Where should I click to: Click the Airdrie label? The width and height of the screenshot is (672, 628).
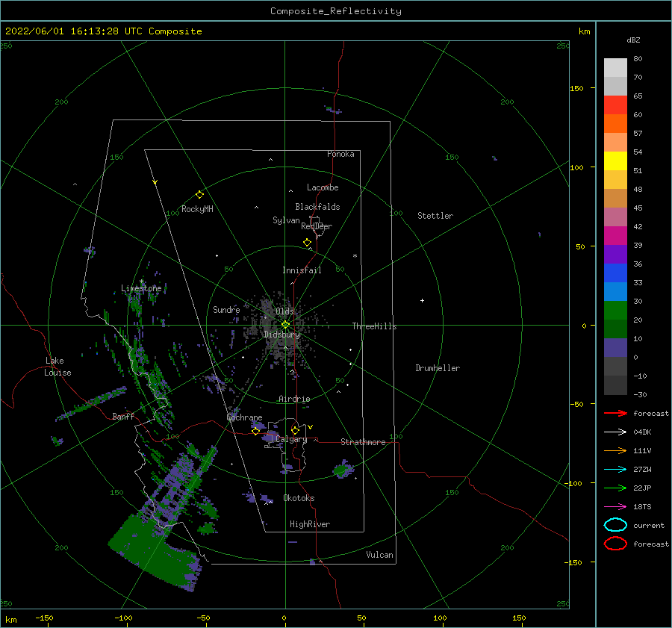coord(294,399)
